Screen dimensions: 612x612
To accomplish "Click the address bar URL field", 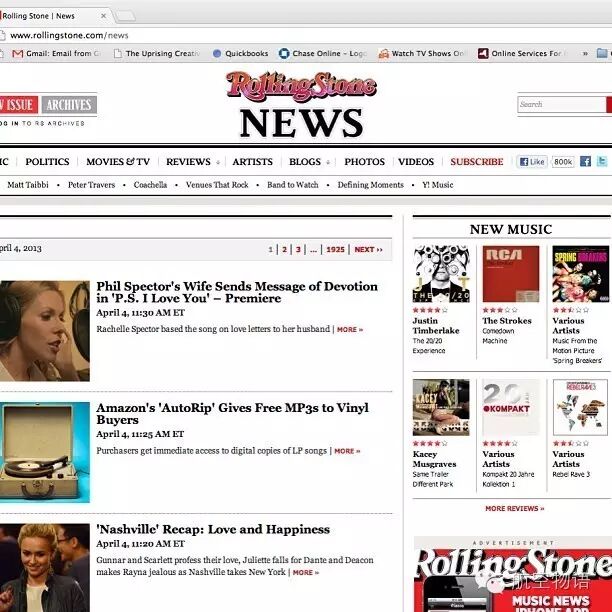I will point(304,36).
